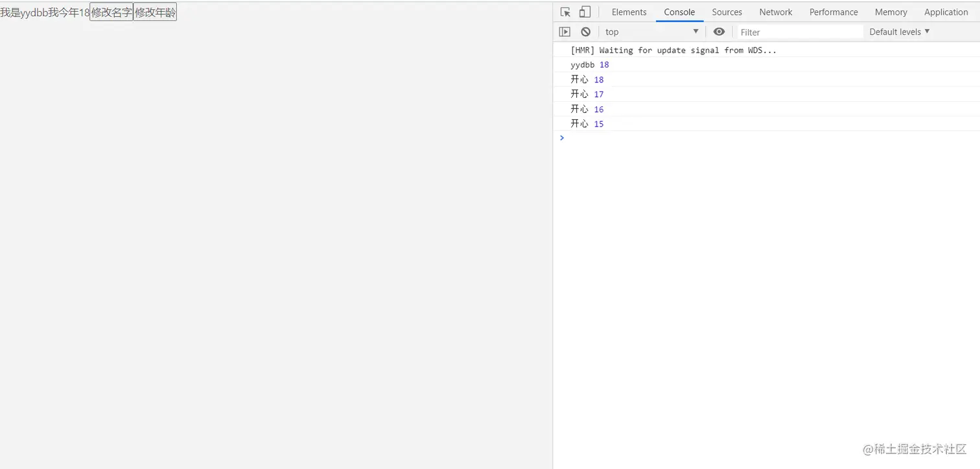Click the page text 我是yydbb我今年18
This screenshot has height=469, width=980.
[x=45, y=12]
